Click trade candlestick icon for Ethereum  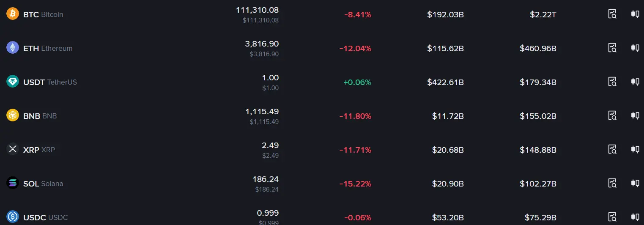pos(635,48)
